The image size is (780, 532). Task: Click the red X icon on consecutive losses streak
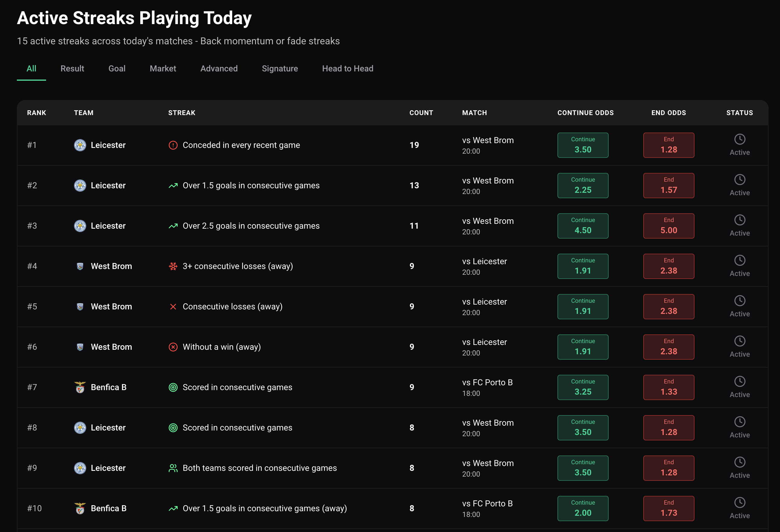coord(173,306)
